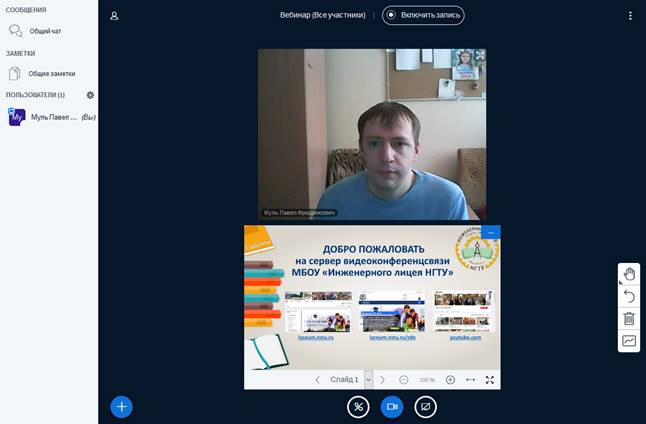Toggle the webcam sharing button
This screenshot has width=646, height=424.
click(392, 406)
